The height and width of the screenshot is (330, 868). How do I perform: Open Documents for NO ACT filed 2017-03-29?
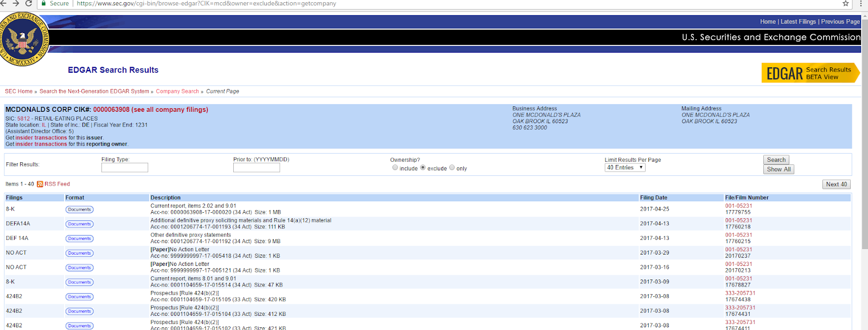pyautogui.click(x=79, y=253)
